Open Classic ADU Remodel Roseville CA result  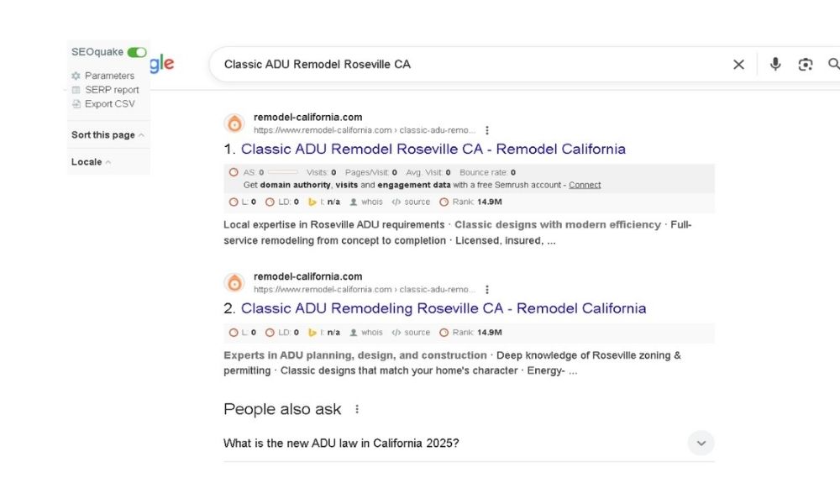433,150
